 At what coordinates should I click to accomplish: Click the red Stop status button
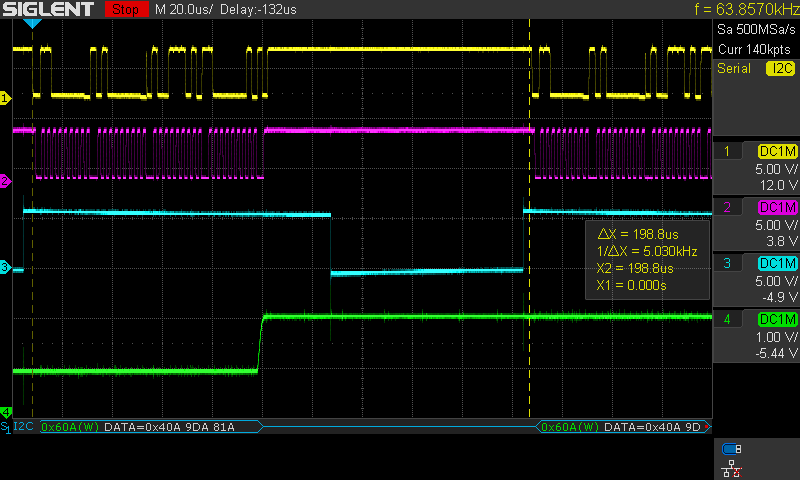[x=126, y=9]
